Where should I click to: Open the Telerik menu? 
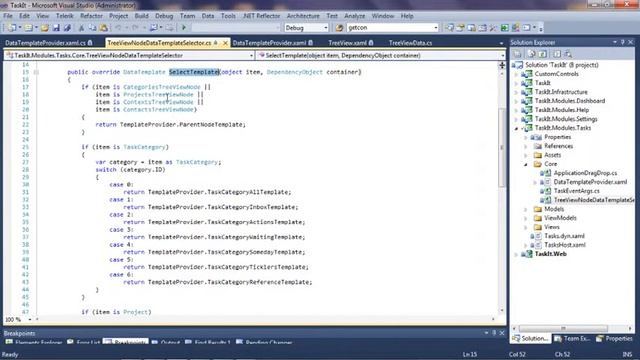click(x=64, y=16)
